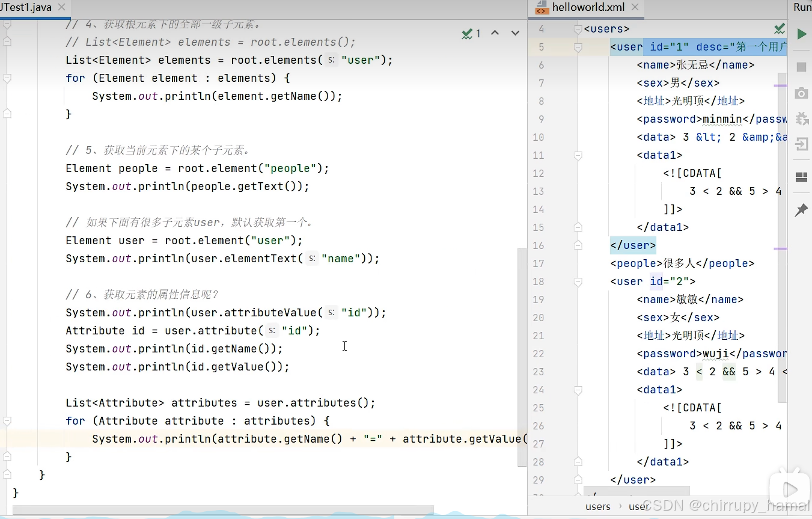Click the inspection checkmark widget showing 1

point(471,34)
